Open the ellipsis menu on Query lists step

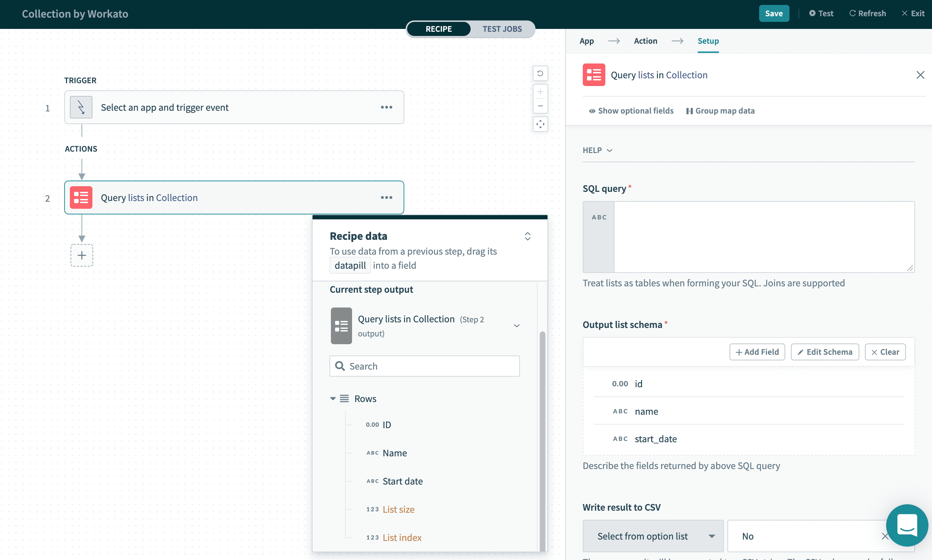386,197
